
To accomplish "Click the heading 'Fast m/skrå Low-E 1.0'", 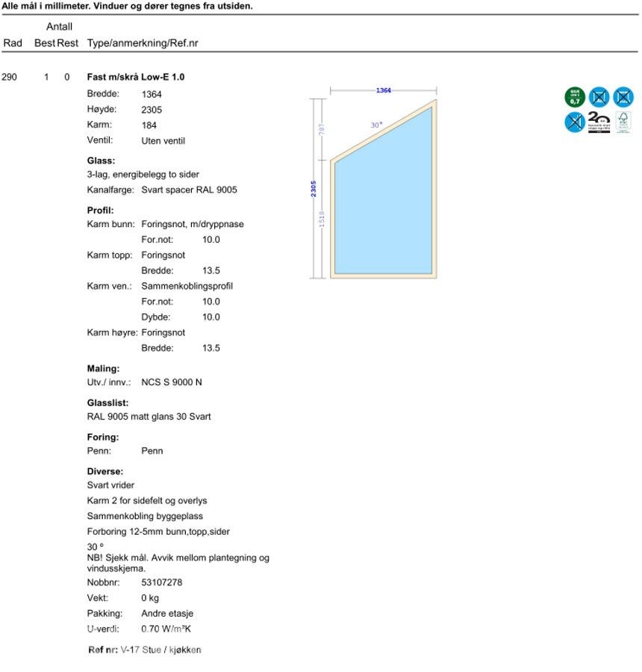I will pyautogui.click(x=135, y=77).
